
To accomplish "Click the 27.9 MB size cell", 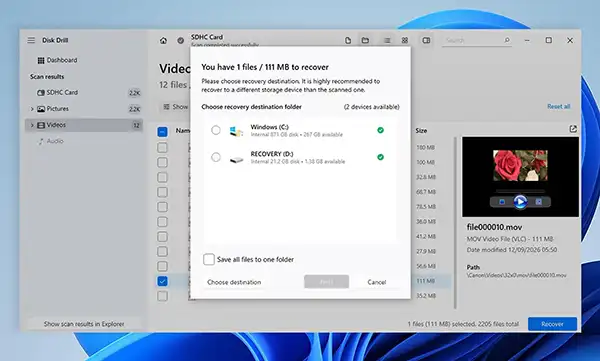I will coord(426,251).
